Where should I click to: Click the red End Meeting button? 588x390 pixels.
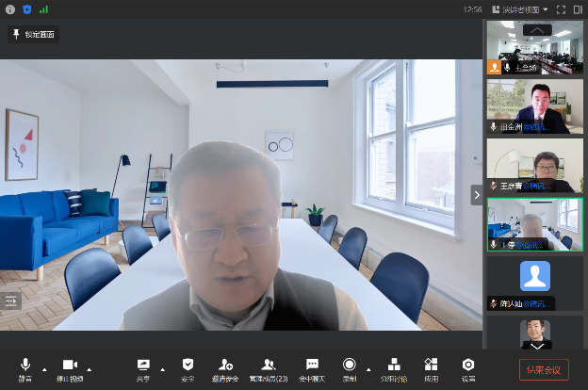[x=544, y=369]
